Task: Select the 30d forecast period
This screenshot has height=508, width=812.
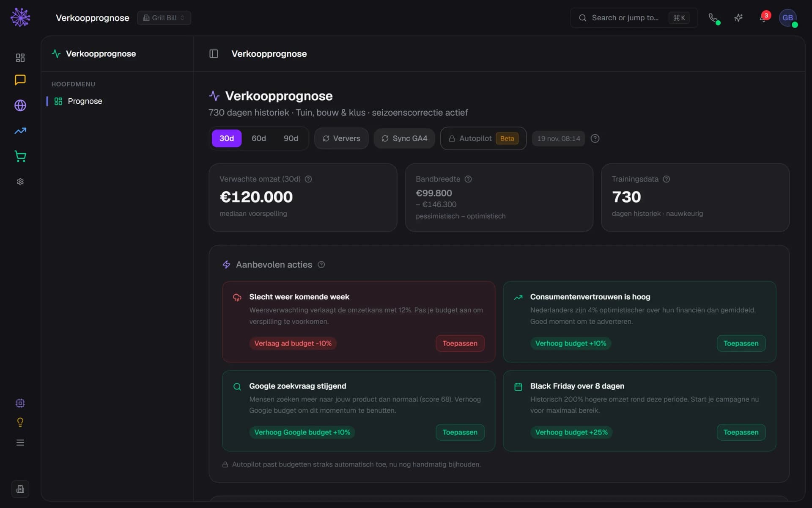Action: pos(227,138)
